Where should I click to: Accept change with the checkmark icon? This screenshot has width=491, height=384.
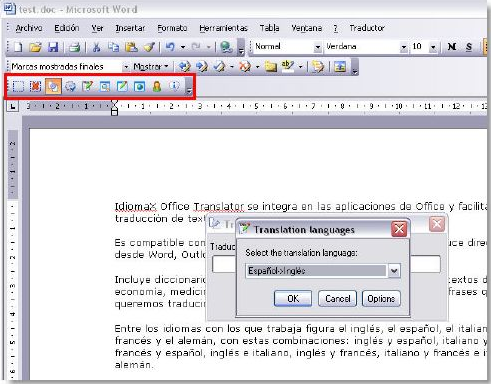tap(219, 67)
